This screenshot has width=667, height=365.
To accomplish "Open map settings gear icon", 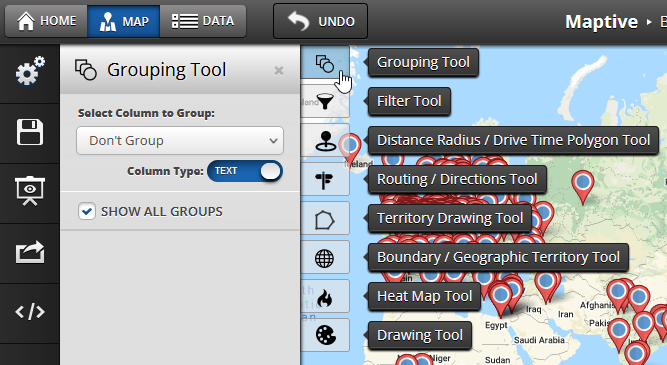I will (x=30, y=71).
